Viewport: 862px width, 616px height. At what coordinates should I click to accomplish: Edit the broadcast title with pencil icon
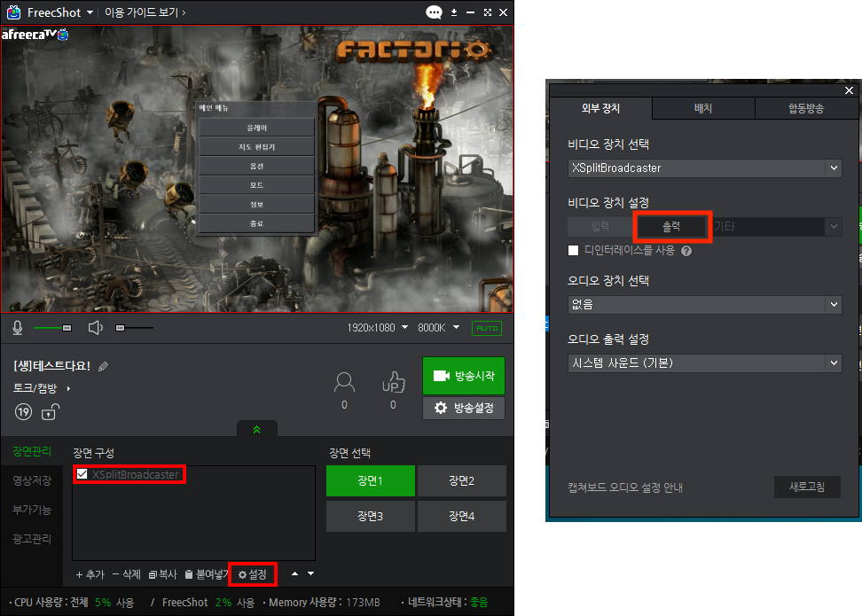pos(104,366)
